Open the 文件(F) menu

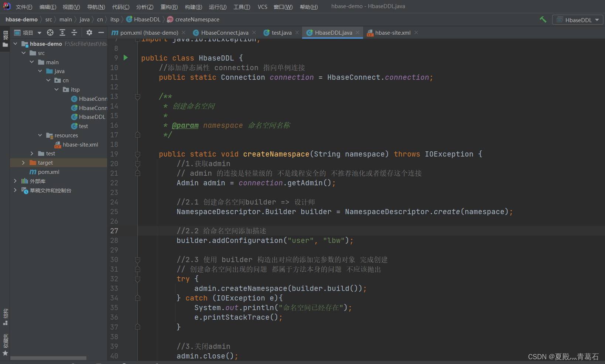[x=24, y=7]
